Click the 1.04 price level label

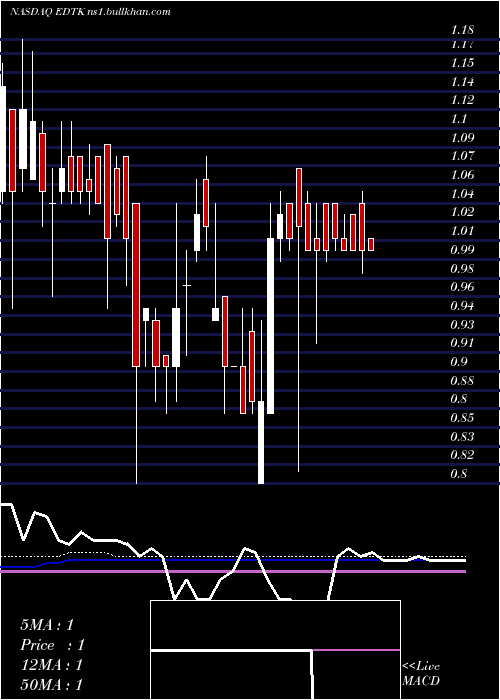pyautogui.click(x=462, y=194)
